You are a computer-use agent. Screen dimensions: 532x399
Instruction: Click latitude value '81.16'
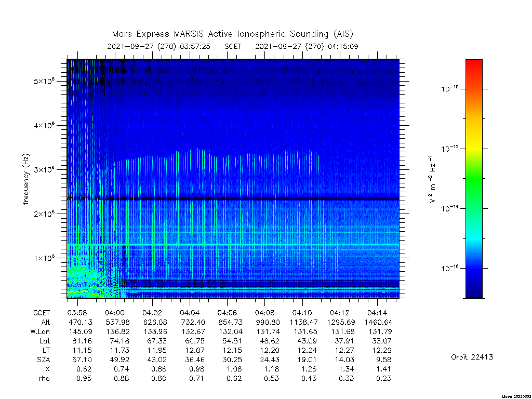tap(82, 341)
